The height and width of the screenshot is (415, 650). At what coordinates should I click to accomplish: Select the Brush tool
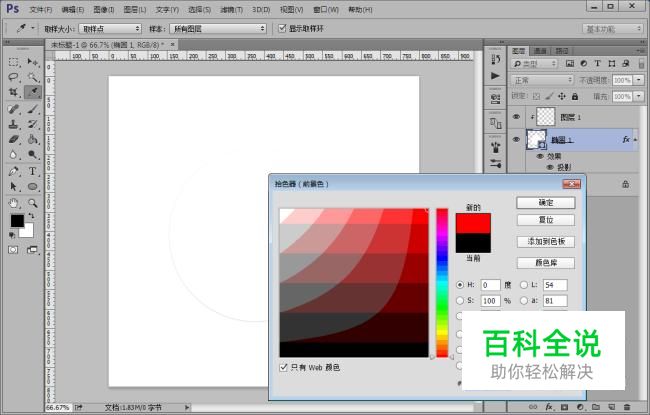[x=32, y=109]
